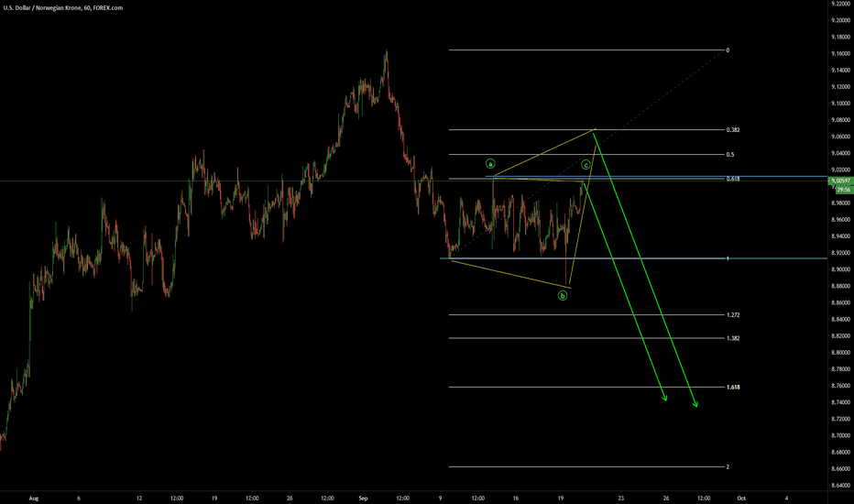Click the 12 date label on time axis
The width and height of the screenshot is (854, 504).
(x=139, y=498)
